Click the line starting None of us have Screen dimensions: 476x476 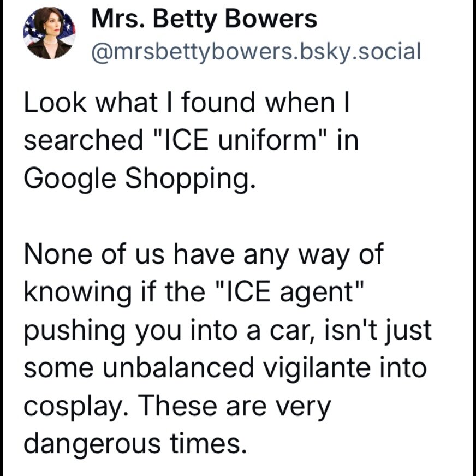(x=204, y=254)
